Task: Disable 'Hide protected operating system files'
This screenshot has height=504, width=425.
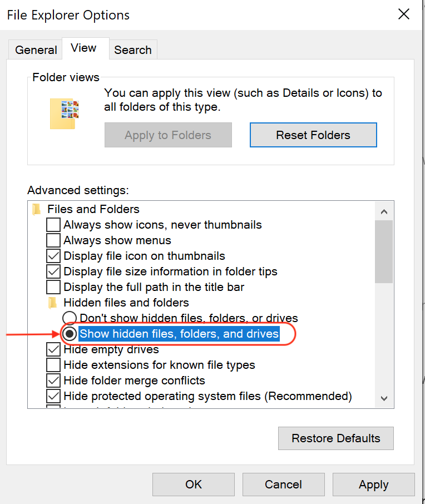Action: (x=53, y=396)
